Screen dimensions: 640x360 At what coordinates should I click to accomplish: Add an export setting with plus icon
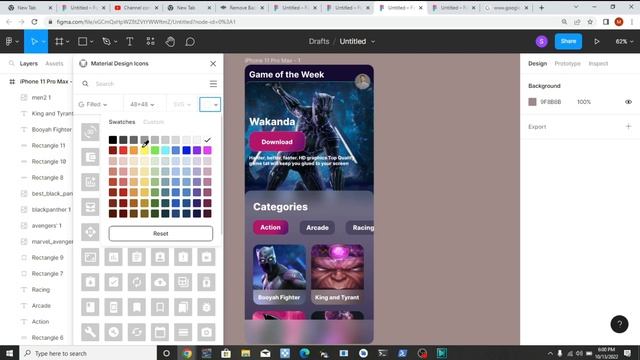coord(628,127)
